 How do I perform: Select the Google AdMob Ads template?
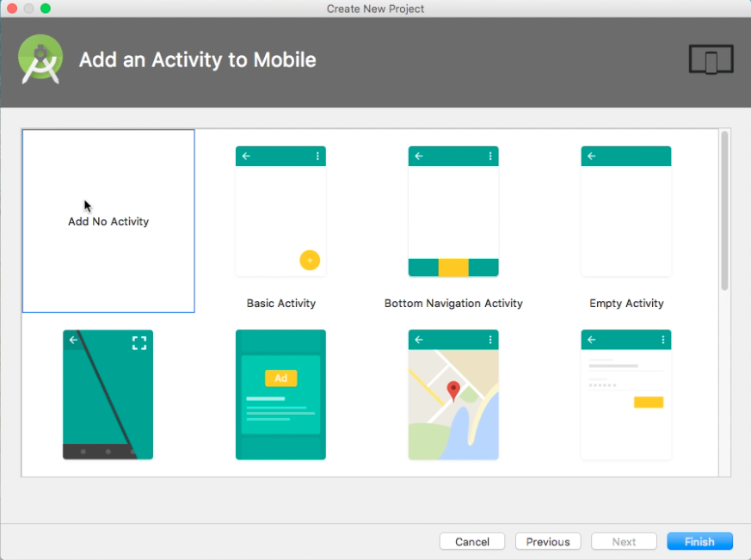pyautogui.click(x=280, y=394)
